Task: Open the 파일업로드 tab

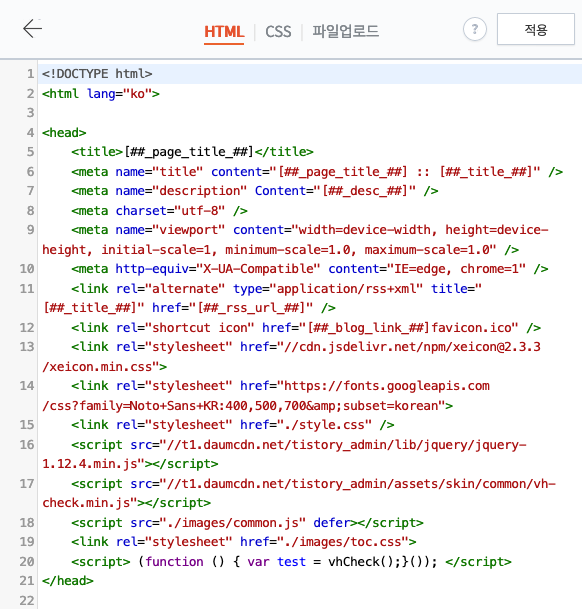Action: [x=345, y=31]
